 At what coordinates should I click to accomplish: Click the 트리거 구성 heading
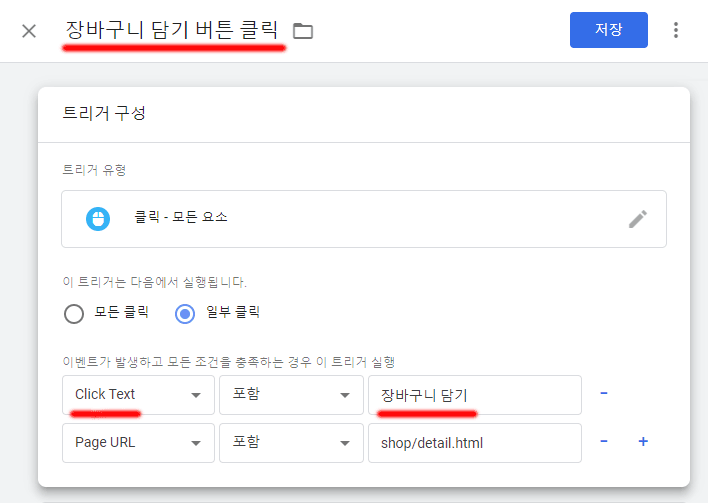click(104, 113)
